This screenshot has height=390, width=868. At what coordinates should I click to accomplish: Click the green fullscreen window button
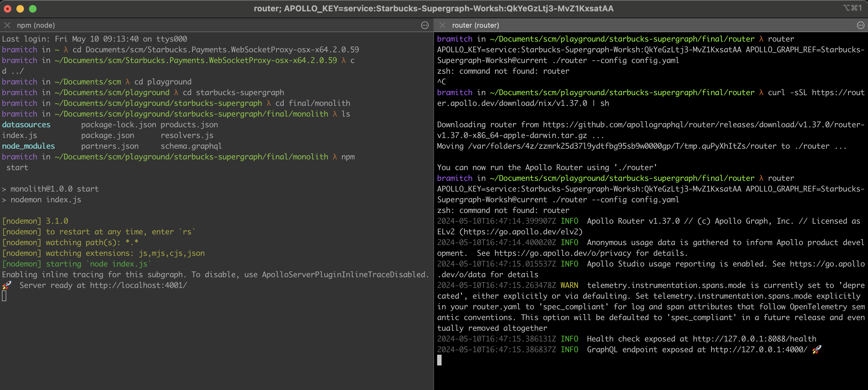tap(33, 9)
